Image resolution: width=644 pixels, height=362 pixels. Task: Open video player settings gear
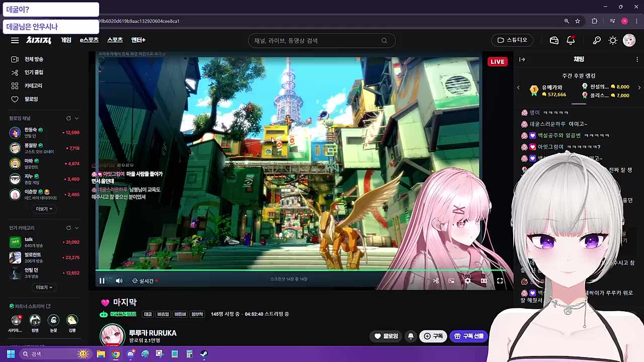click(467, 281)
